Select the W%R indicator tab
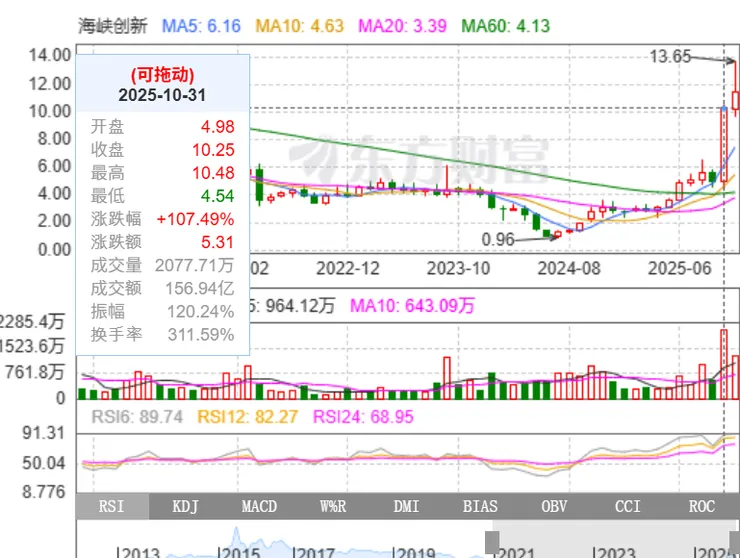This screenshot has width=740, height=558. point(333,507)
